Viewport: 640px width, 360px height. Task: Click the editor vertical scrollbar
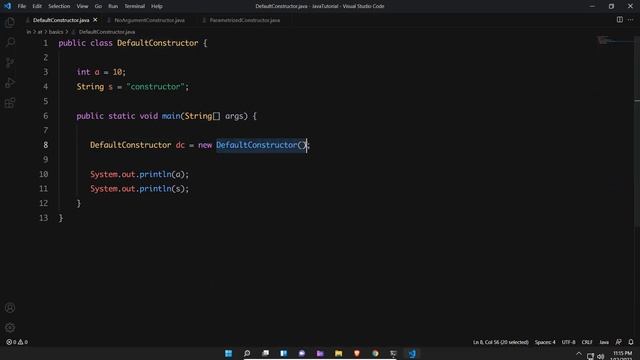coord(637,131)
